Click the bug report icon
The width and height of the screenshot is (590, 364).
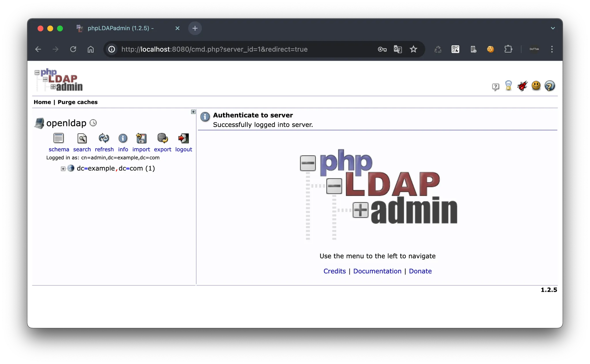(x=522, y=86)
